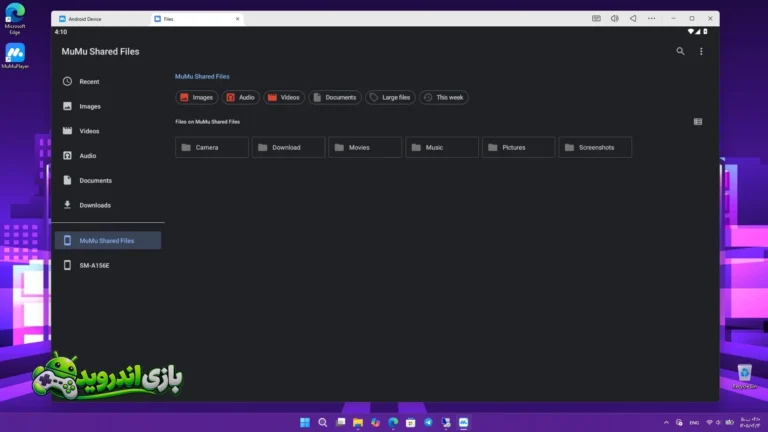Open search in MuMu Shared Files
This screenshot has width=768, height=432.
point(680,51)
